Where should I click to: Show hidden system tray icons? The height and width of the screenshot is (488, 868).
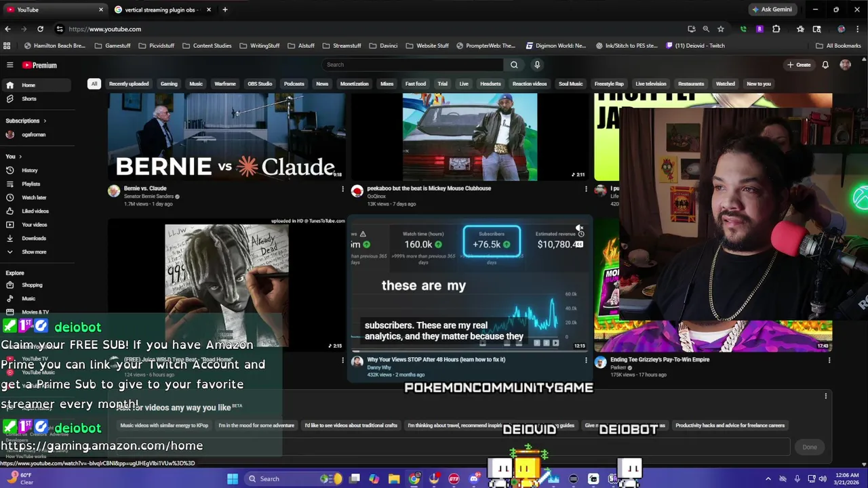coord(768,479)
